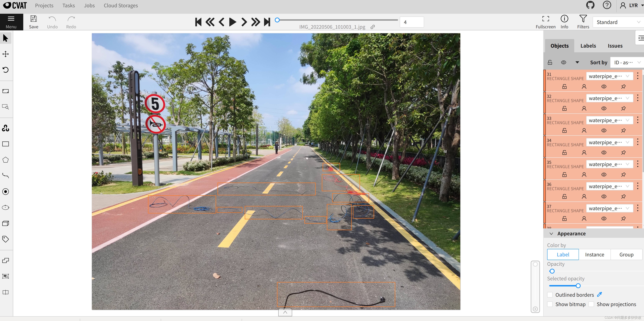Open the GitHub icon link

(x=590, y=5)
